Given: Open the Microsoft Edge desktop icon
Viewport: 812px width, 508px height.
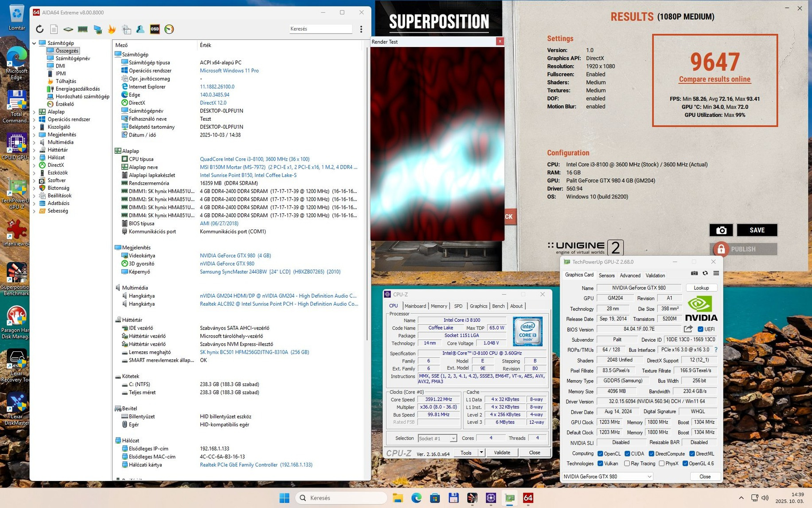Looking at the screenshot, I should click(x=16, y=63).
